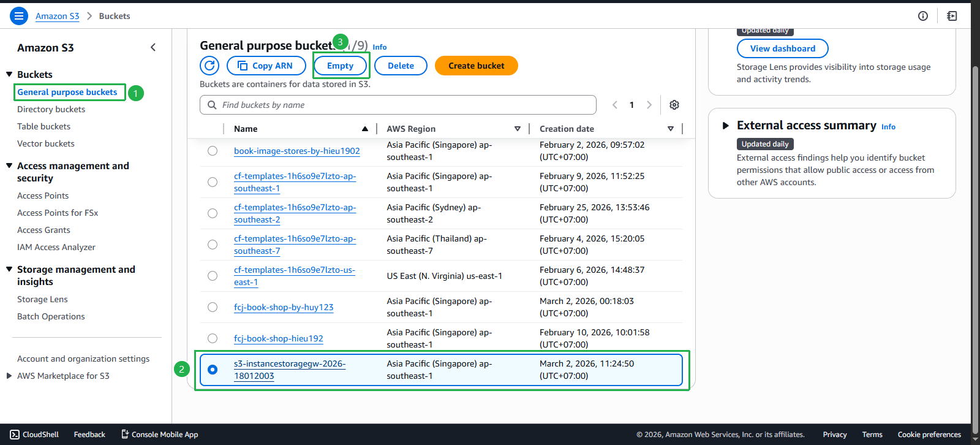Open bucket book-image-stores-by-hieu1902
The width and height of the screenshot is (980, 445).
tap(297, 151)
